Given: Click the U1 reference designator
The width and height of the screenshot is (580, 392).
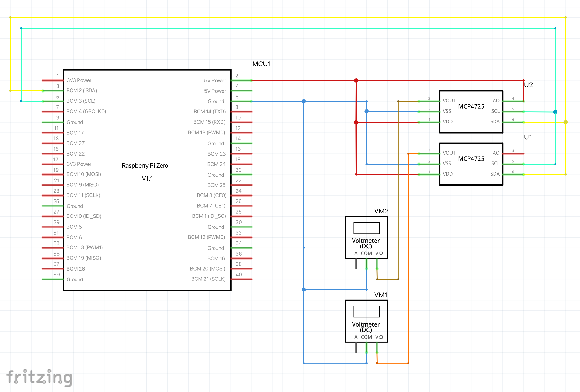Looking at the screenshot, I should point(528,137).
